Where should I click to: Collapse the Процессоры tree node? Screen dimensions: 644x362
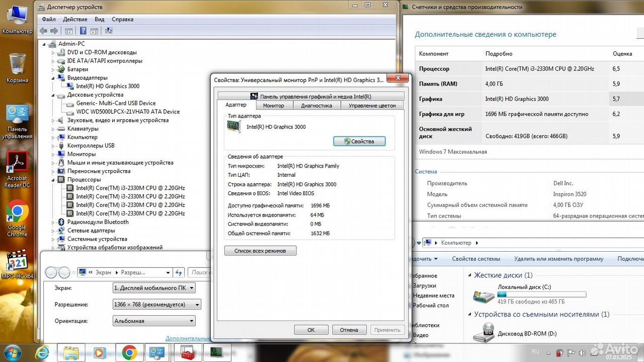(53, 180)
